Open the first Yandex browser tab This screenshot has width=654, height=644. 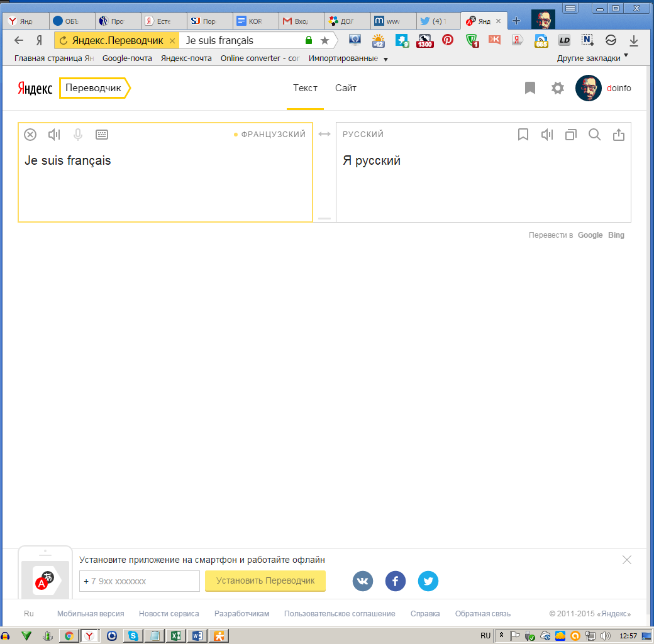[25, 21]
